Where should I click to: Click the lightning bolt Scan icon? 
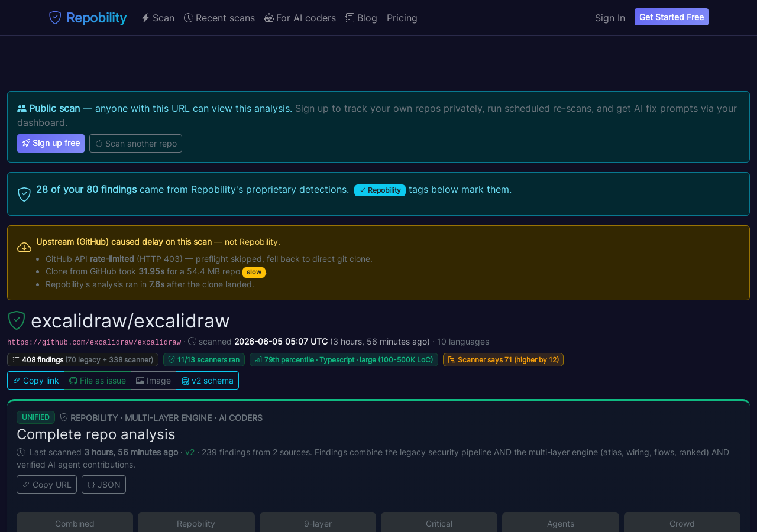point(145,18)
